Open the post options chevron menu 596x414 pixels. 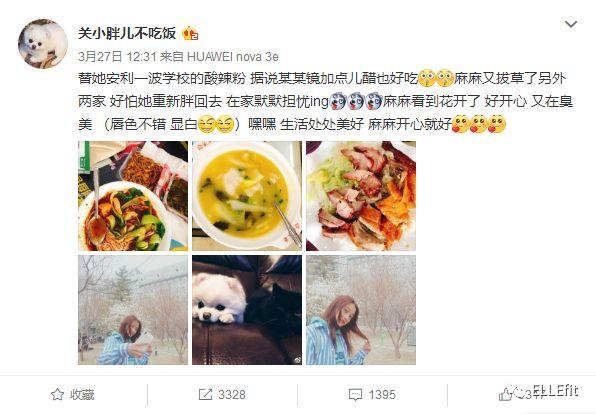click(571, 24)
